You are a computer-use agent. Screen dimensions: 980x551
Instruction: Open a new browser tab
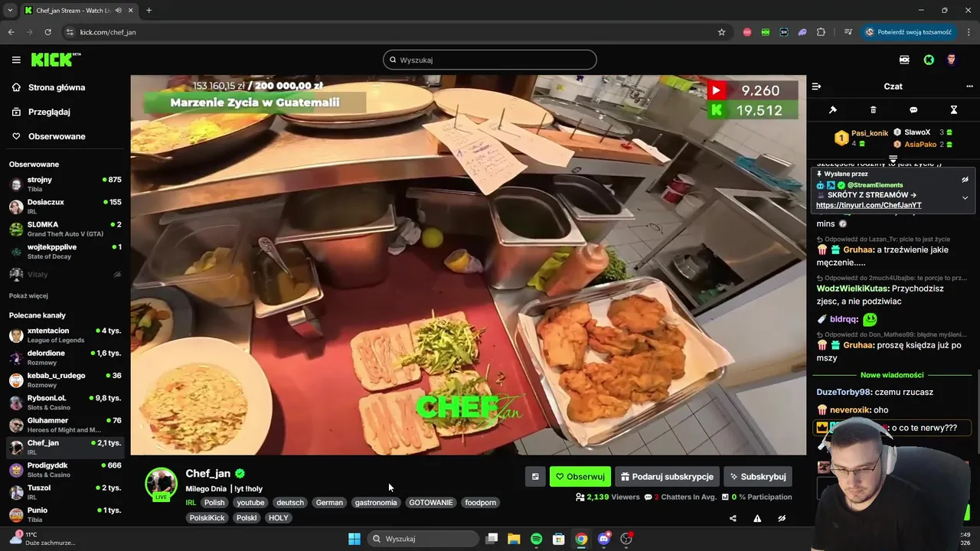coord(149,10)
